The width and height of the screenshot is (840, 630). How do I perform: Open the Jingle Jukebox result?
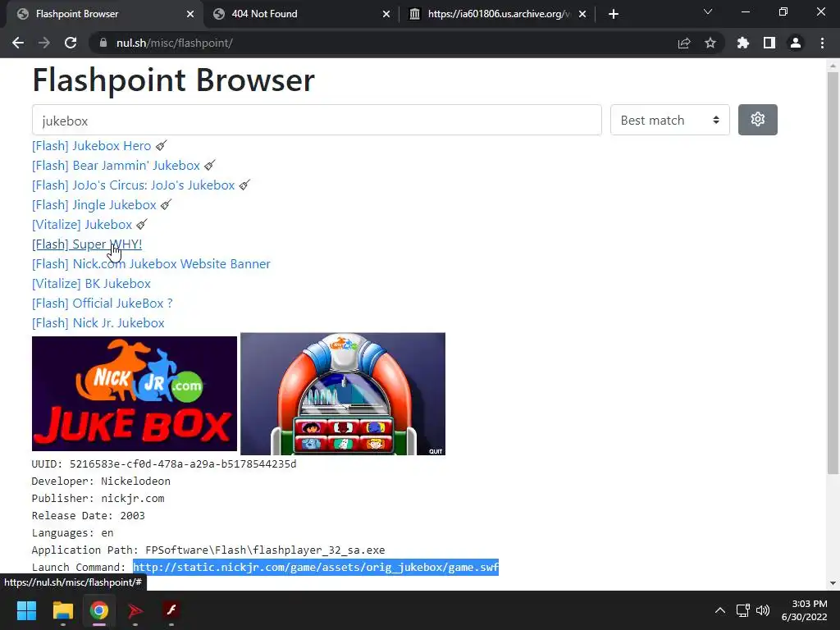94,205
